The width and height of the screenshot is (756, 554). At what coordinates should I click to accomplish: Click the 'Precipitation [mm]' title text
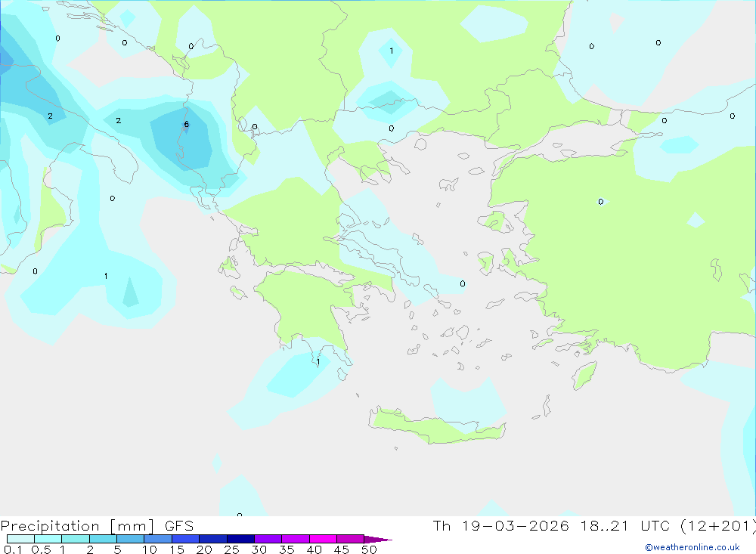click(x=77, y=526)
